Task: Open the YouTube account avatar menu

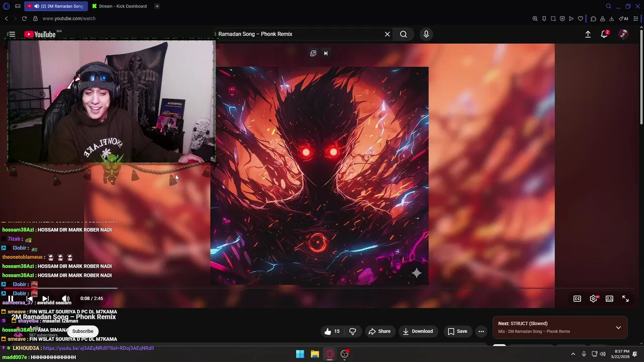Action: pos(623,34)
